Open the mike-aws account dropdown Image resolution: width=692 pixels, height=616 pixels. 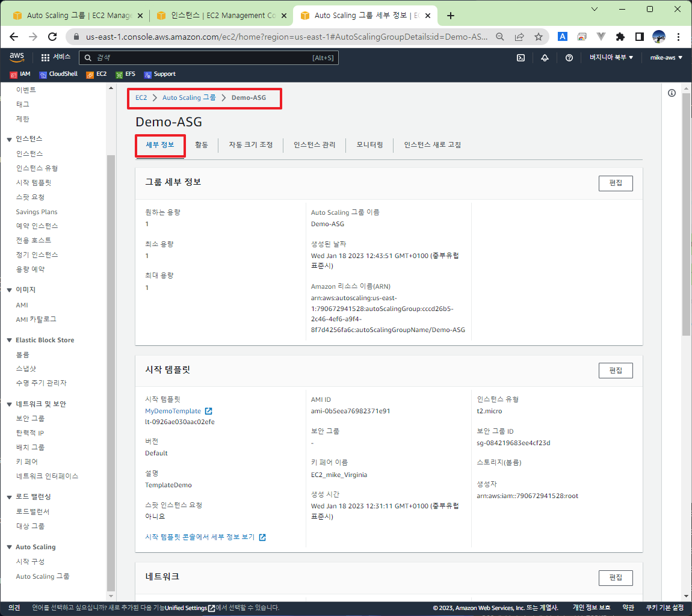click(x=666, y=57)
